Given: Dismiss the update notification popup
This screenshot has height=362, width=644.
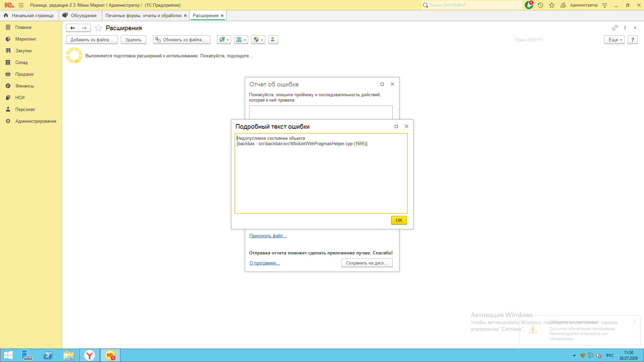Looking at the screenshot, I should tap(634, 322).
